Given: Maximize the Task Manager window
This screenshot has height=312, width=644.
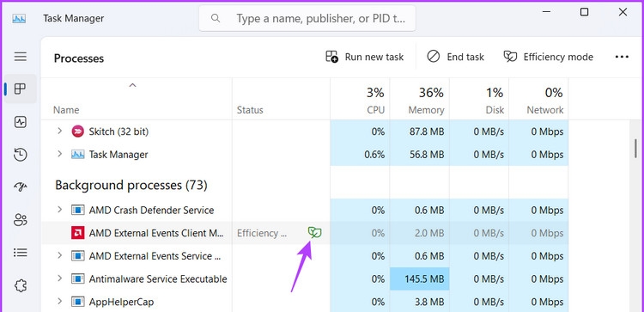Looking at the screenshot, I should (584, 12).
